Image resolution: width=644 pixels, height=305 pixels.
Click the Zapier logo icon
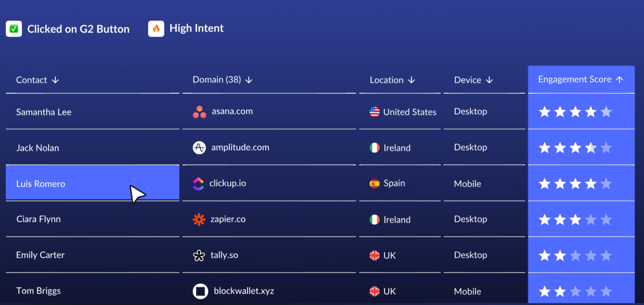[199, 219]
